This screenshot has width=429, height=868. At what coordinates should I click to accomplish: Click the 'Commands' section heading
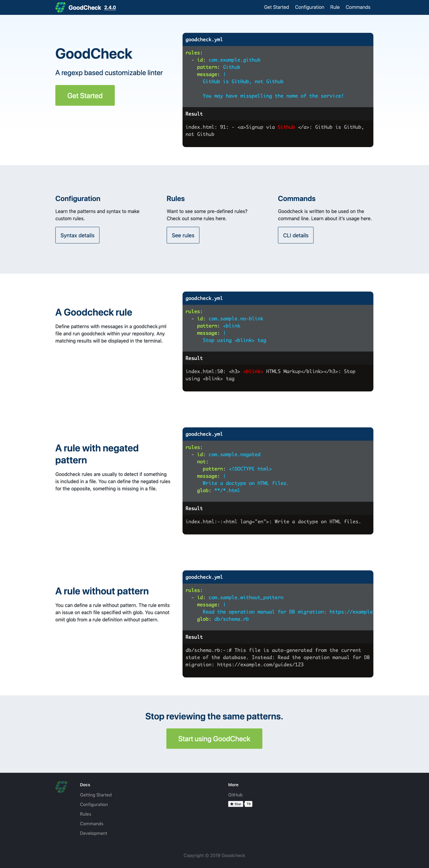[x=296, y=199]
